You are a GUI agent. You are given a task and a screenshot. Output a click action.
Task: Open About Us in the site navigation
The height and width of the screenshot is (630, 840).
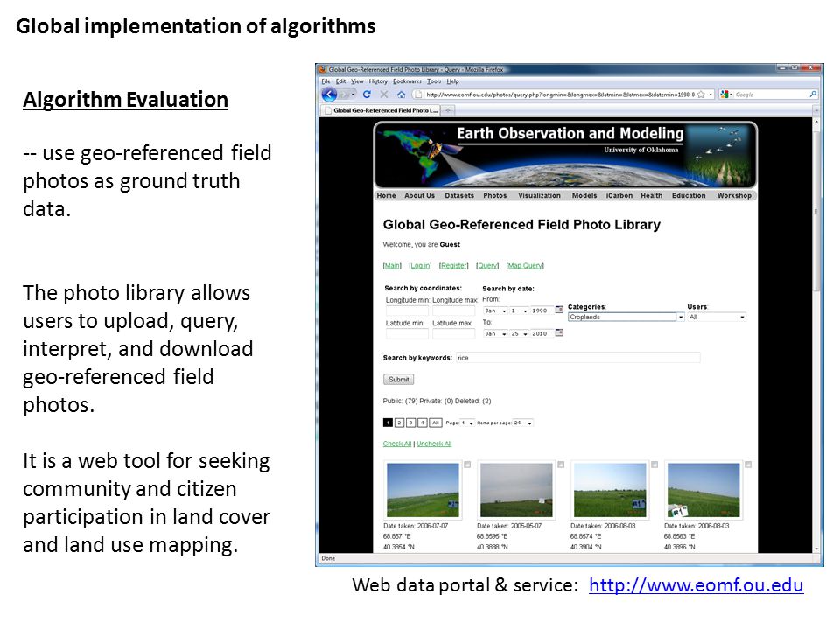point(419,195)
